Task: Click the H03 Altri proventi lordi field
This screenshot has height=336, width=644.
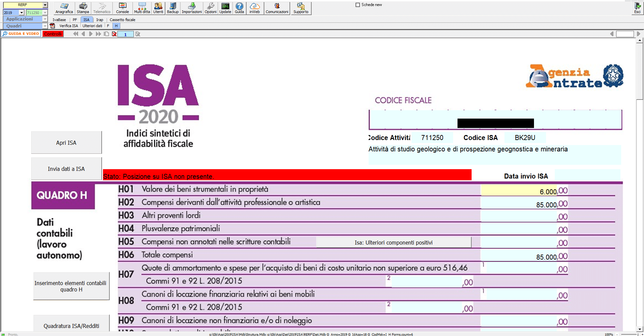Action: click(x=519, y=217)
